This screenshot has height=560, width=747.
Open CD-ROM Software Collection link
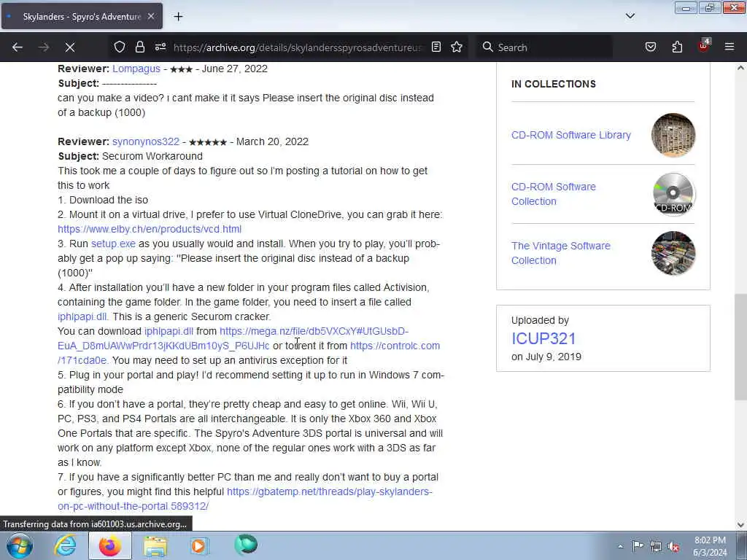tap(554, 194)
